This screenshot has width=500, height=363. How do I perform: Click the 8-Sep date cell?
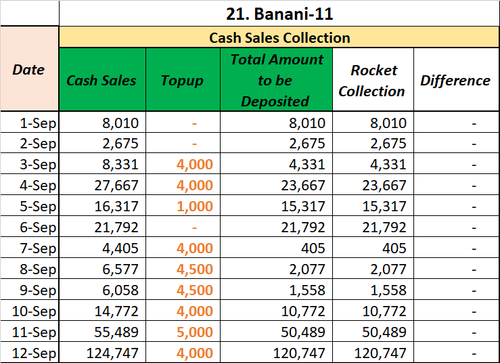pyautogui.click(x=29, y=269)
